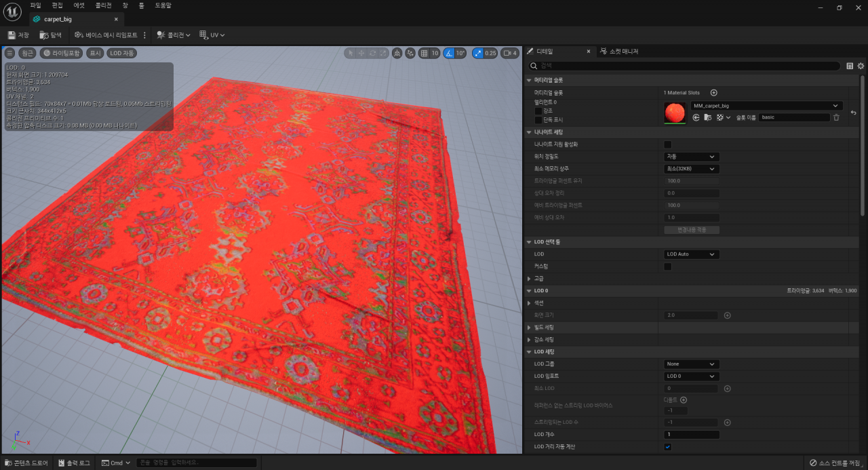The image size is (868, 470).
Task: Open the MM_carpet_big material dropdown
Action: (x=766, y=106)
